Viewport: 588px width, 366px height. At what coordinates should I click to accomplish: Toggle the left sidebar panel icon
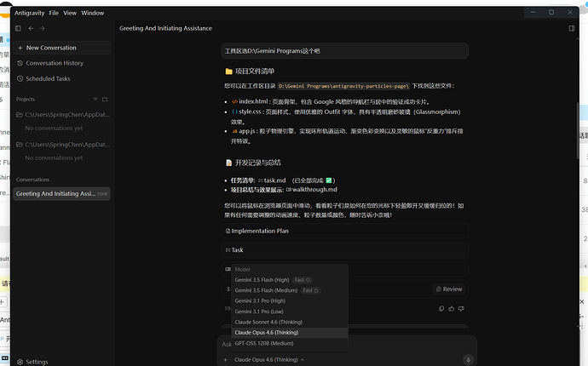tap(18, 28)
